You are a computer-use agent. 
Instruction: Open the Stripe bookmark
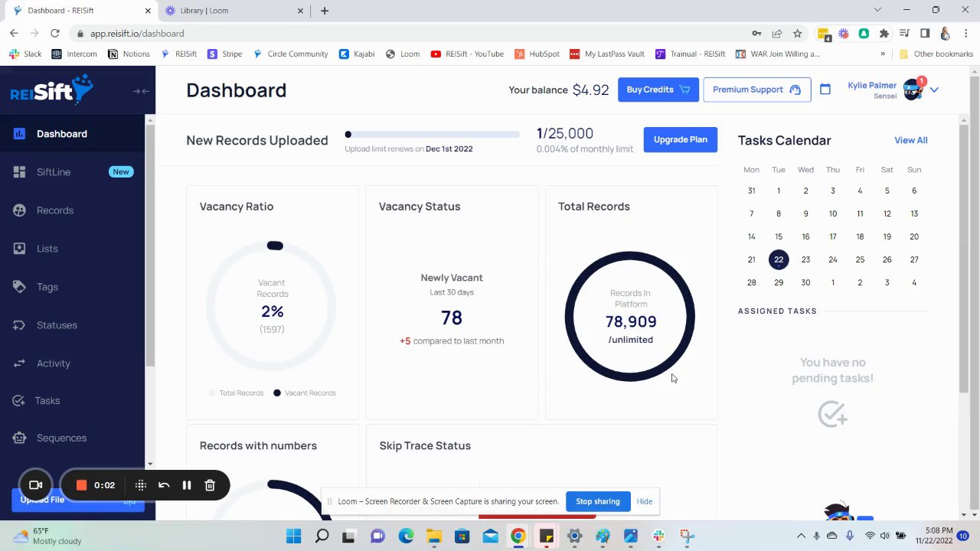224,54
